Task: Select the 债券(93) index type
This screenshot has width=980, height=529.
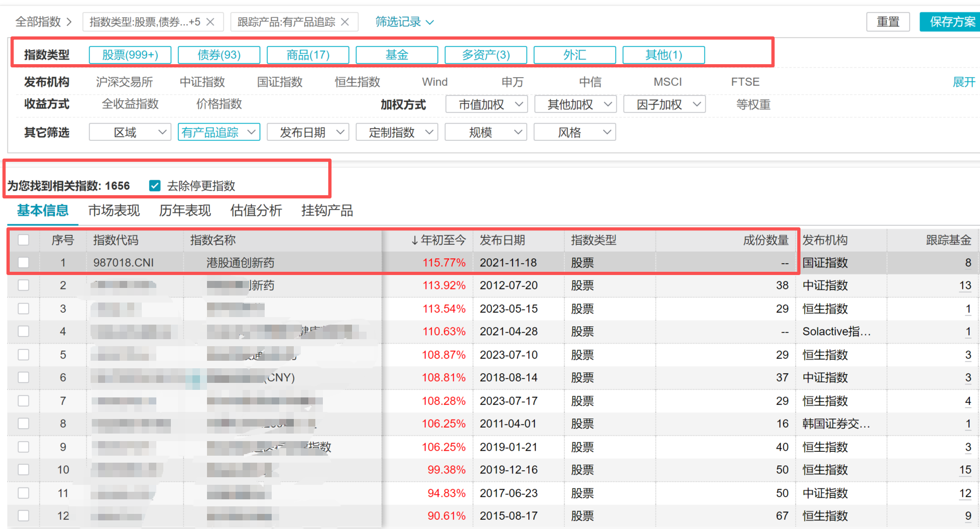Action: coord(219,55)
